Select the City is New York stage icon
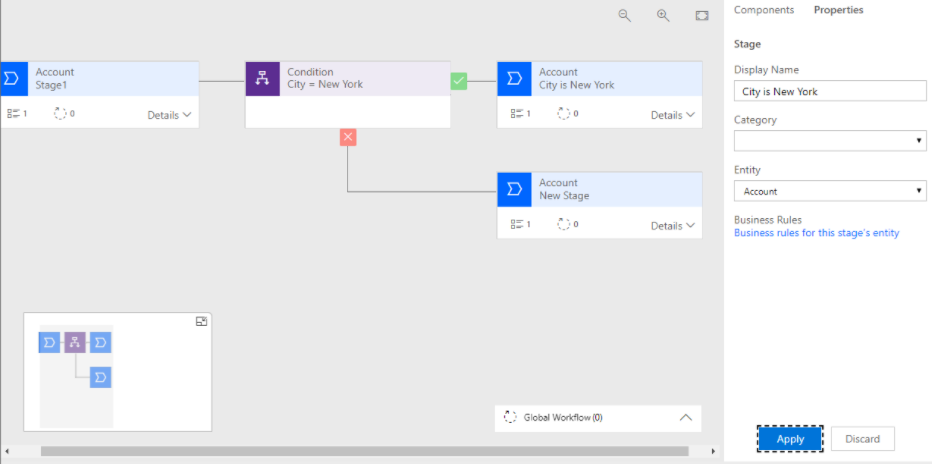Image resolution: width=937 pixels, height=464 pixels. [x=514, y=79]
